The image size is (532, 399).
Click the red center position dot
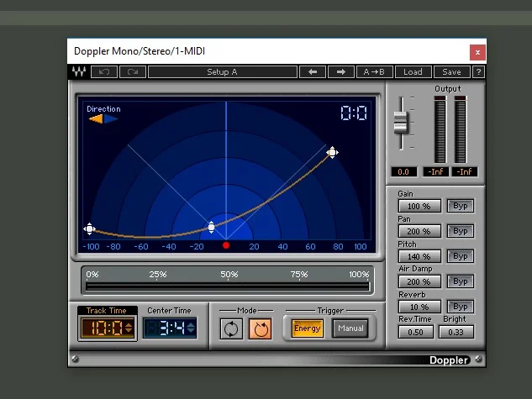[x=226, y=245]
